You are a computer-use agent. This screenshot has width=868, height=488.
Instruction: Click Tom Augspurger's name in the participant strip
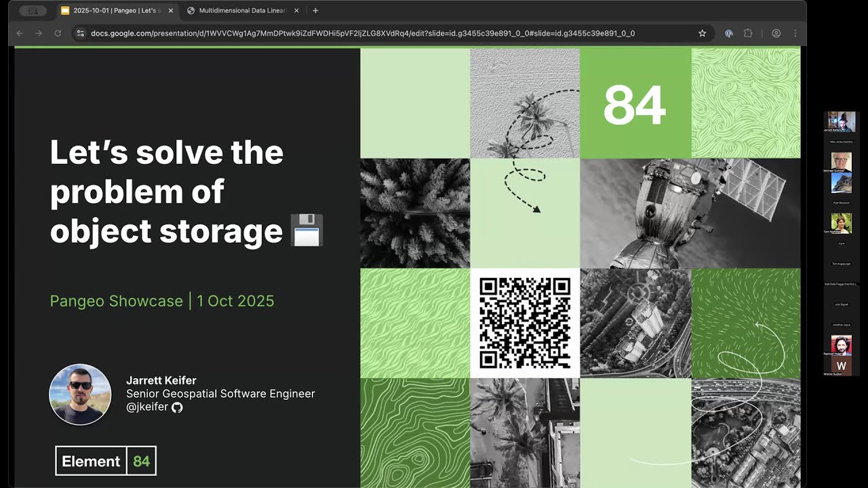click(x=841, y=264)
